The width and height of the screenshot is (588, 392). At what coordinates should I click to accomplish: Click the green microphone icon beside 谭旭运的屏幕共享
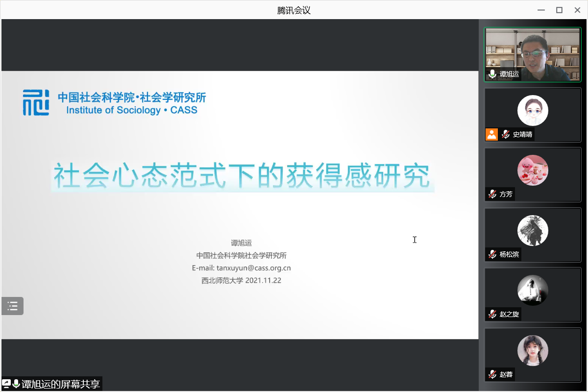pyautogui.click(x=16, y=384)
